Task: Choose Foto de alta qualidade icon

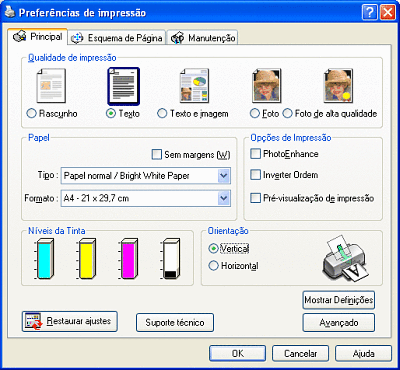Action: click(338, 86)
